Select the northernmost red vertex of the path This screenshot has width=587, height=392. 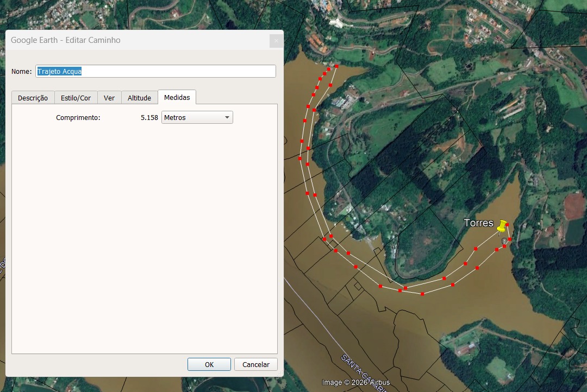pos(336,66)
